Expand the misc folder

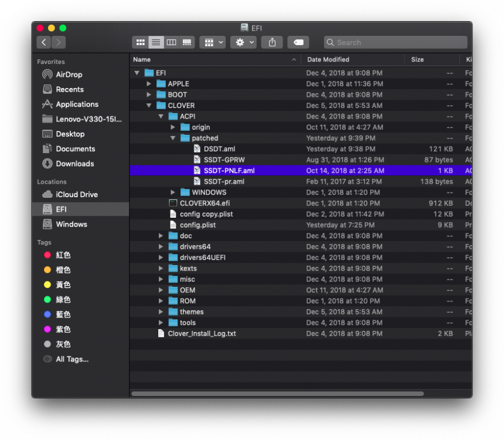coord(161,279)
